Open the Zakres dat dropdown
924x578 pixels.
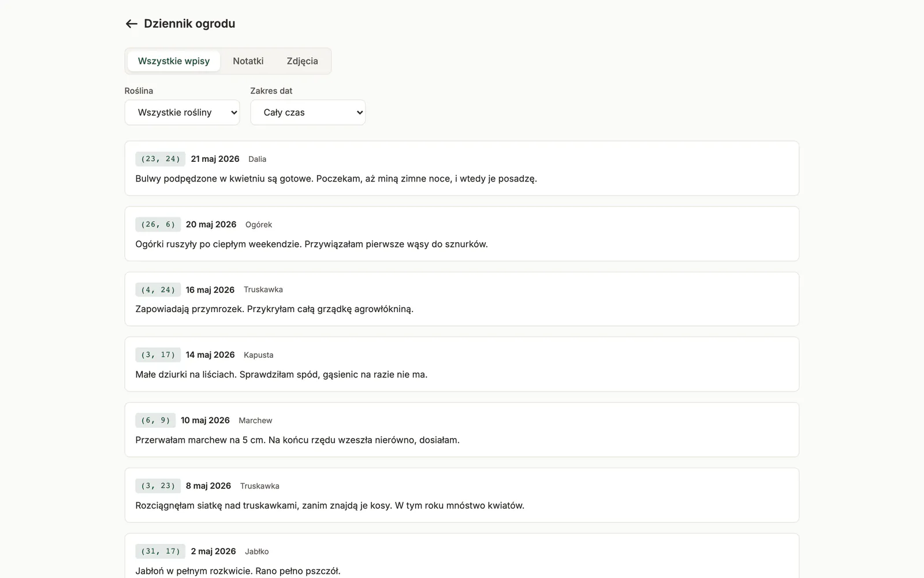pos(308,113)
